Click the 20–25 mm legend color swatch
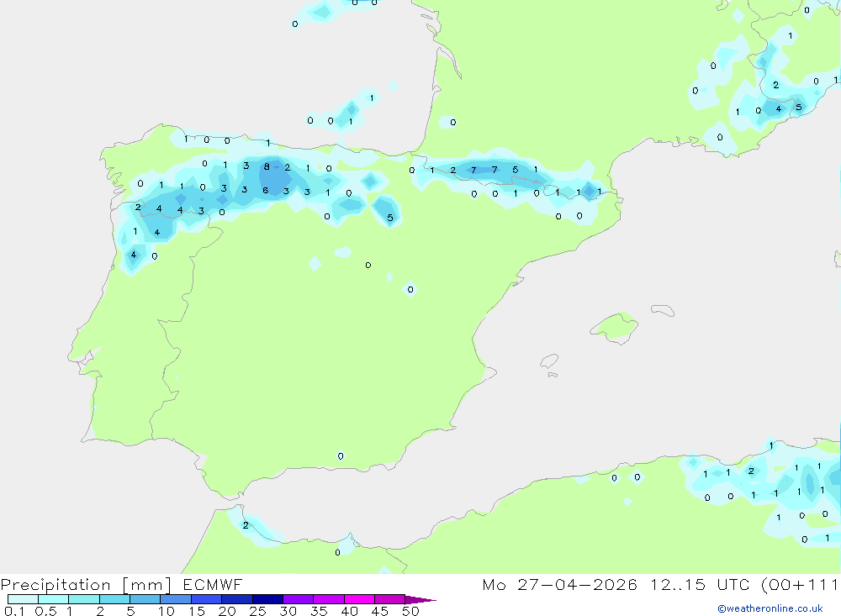The width and height of the screenshot is (841, 616). 237,599
